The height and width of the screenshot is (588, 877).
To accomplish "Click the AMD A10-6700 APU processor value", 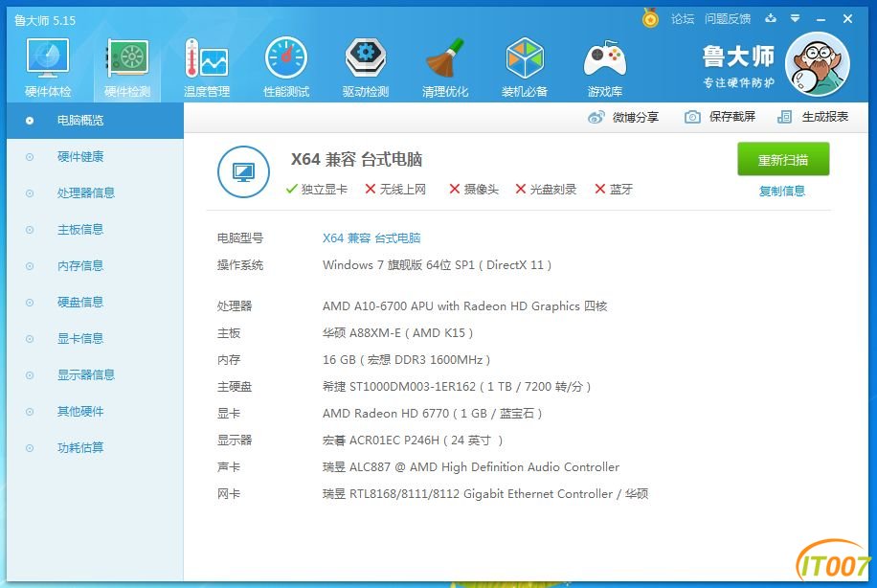I will coord(464,306).
